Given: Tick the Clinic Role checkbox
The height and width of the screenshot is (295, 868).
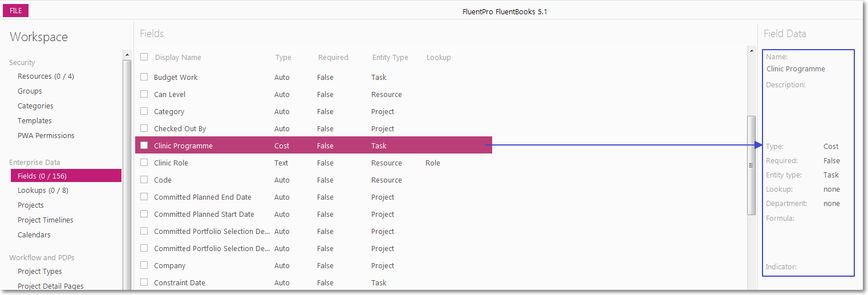Looking at the screenshot, I should [144, 163].
